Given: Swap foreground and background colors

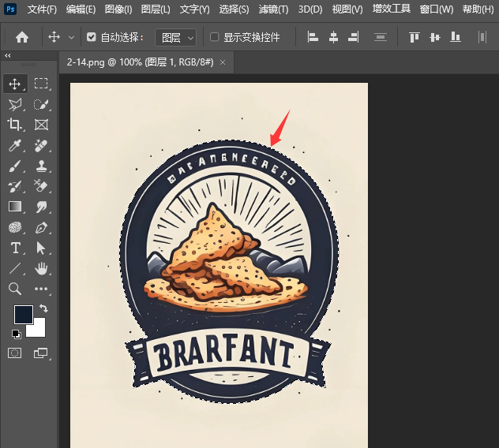Looking at the screenshot, I should (43, 308).
